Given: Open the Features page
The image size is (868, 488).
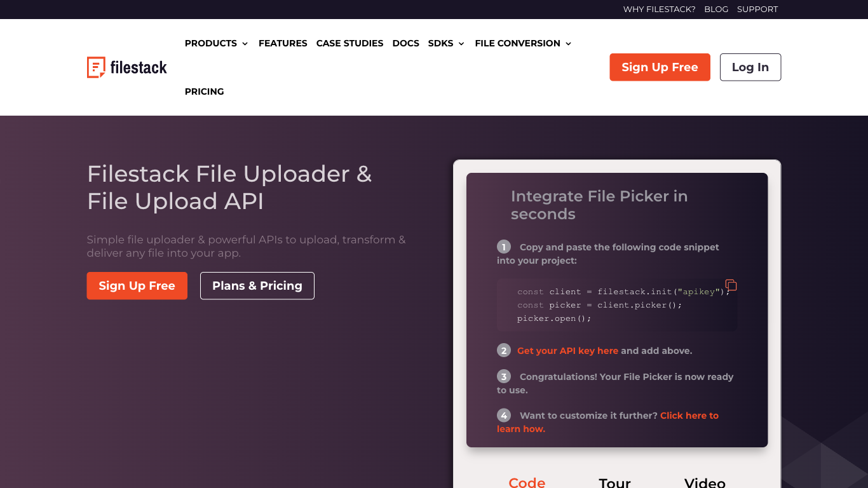Looking at the screenshot, I should (283, 43).
